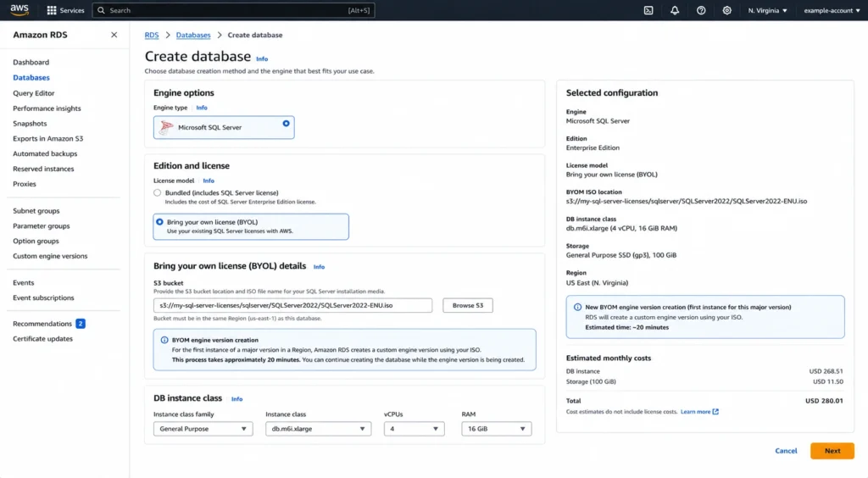Click the AWS logo home icon
Image resolution: width=868 pixels, height=478 pixels.
tap(19, 9)
